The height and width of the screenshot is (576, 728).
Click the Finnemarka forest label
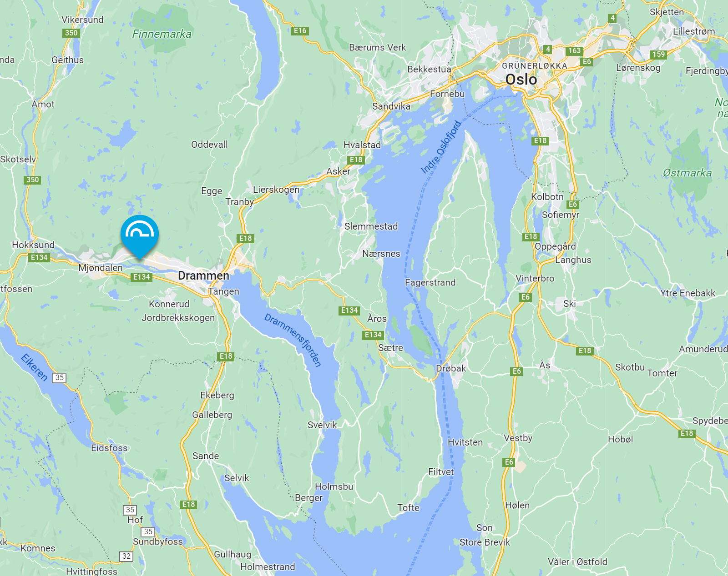click(162, 34)
